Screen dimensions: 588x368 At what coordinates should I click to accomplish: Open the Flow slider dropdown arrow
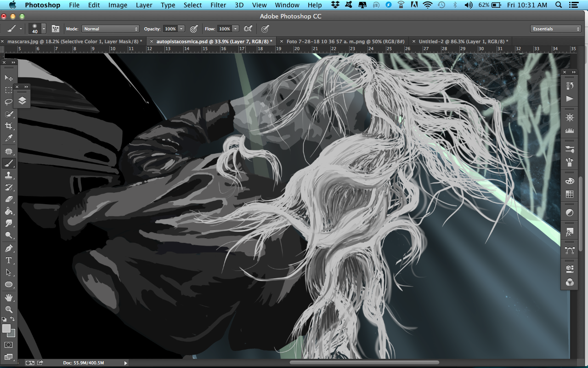point(236,29)
